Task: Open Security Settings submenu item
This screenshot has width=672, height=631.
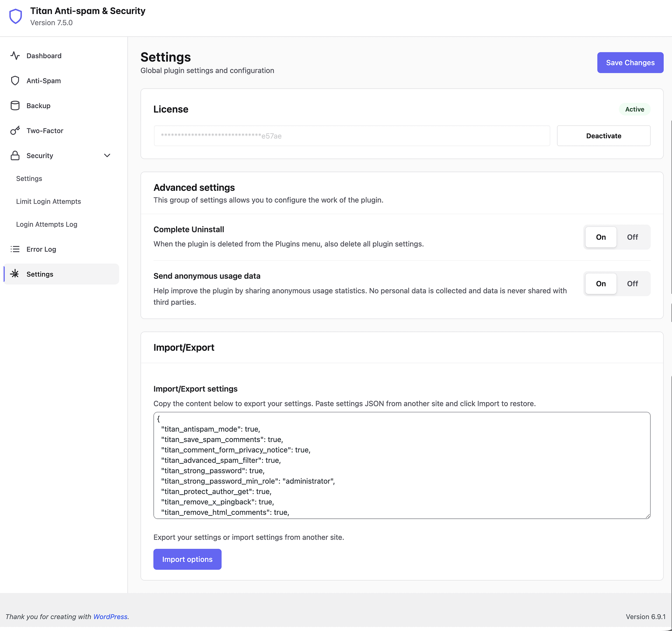Action: tap(29, 178)
